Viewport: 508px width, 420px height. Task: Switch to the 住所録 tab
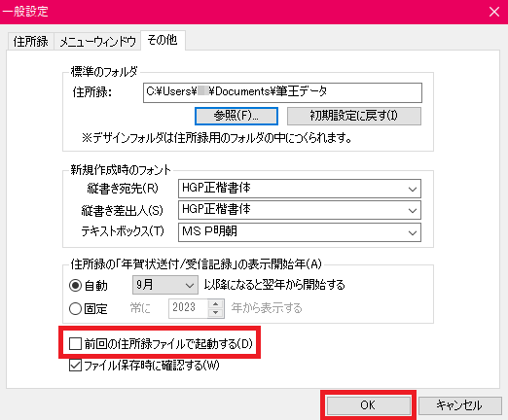30,41
